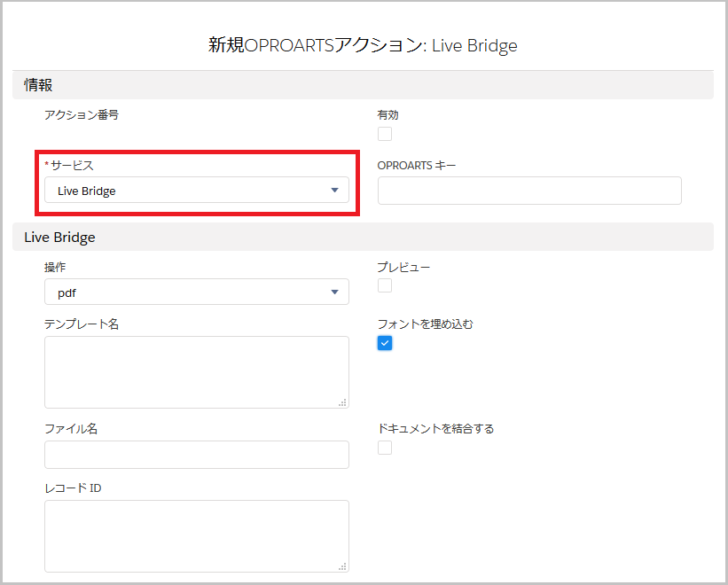Select the ファイル名 input field
This screenshot has height=585, width=728.
pos(196,455)
